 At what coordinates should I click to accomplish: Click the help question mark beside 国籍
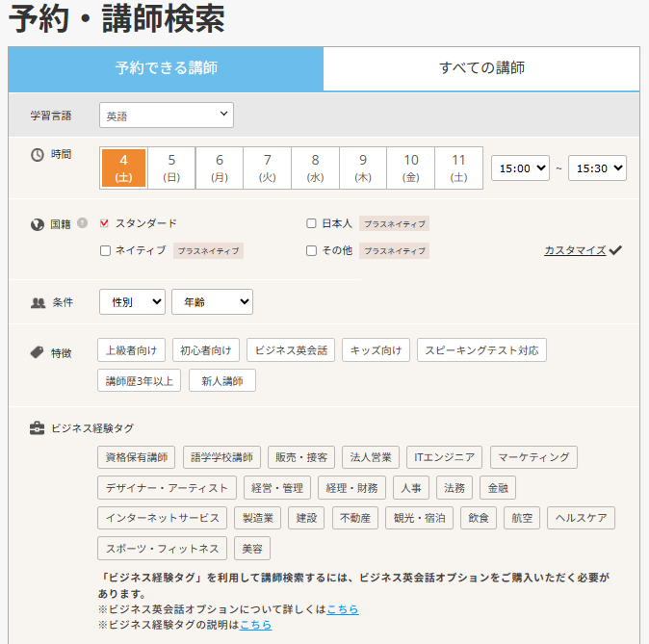(83, 223)
